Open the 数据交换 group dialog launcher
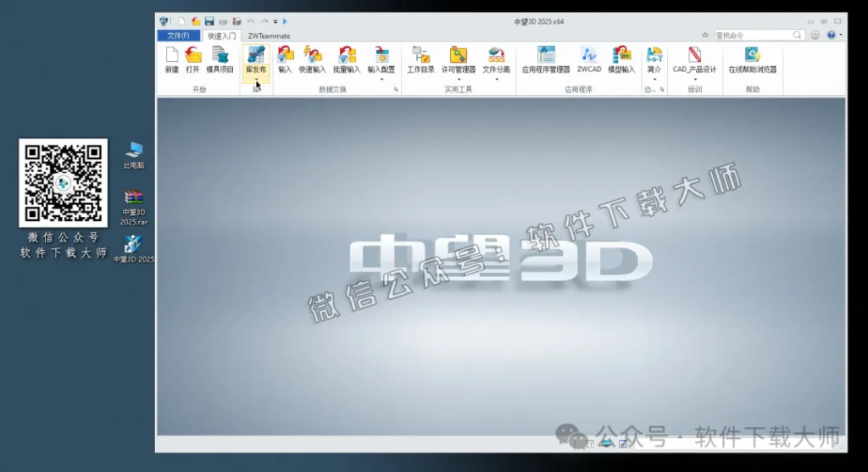The width and height of the screenshot is (868, 472). tap(395, 90)
